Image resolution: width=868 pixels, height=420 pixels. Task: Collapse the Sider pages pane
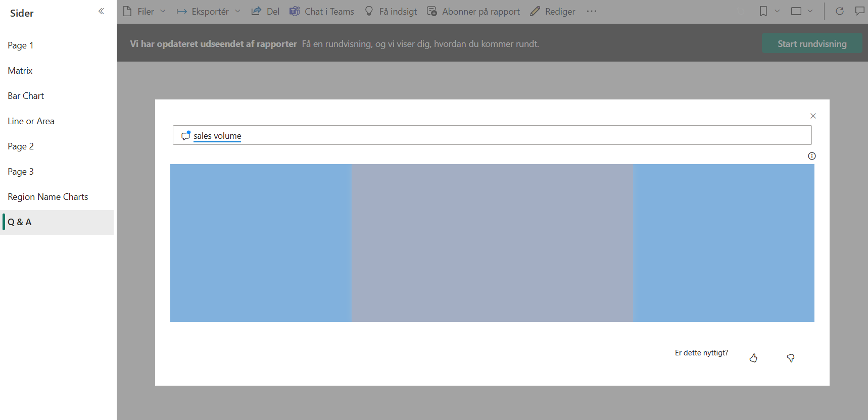point(101,11)
